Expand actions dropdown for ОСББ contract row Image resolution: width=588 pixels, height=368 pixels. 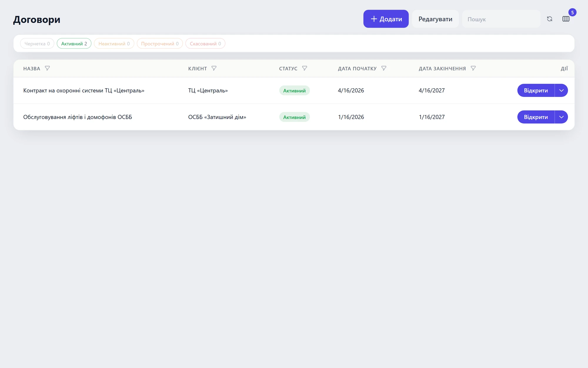[x=561, y=117]
